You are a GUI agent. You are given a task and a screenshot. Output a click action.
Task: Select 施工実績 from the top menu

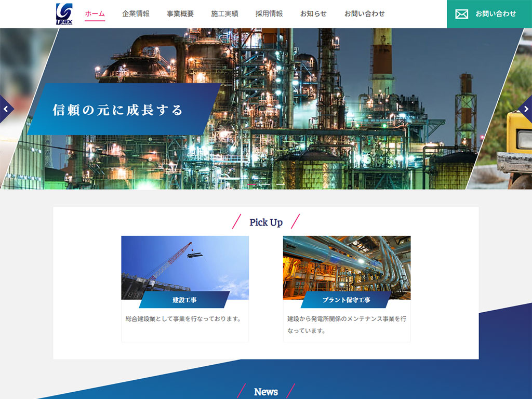224,14
